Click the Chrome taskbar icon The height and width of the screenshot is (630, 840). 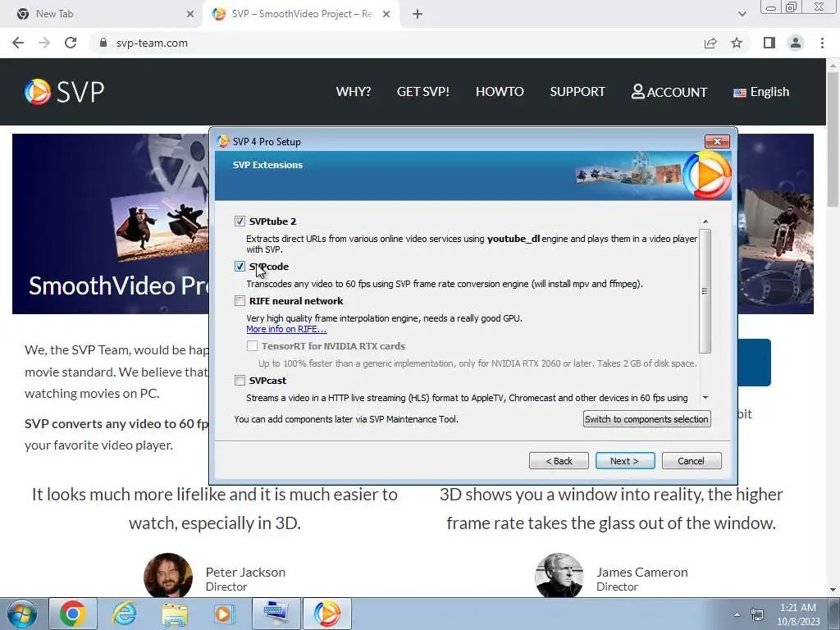click(x=73, y=614)
